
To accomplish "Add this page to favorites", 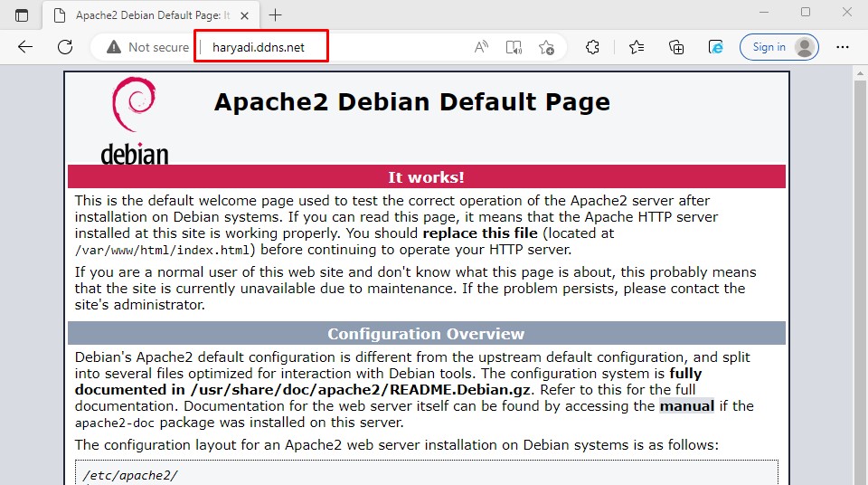I will click(x=546, y=47).
